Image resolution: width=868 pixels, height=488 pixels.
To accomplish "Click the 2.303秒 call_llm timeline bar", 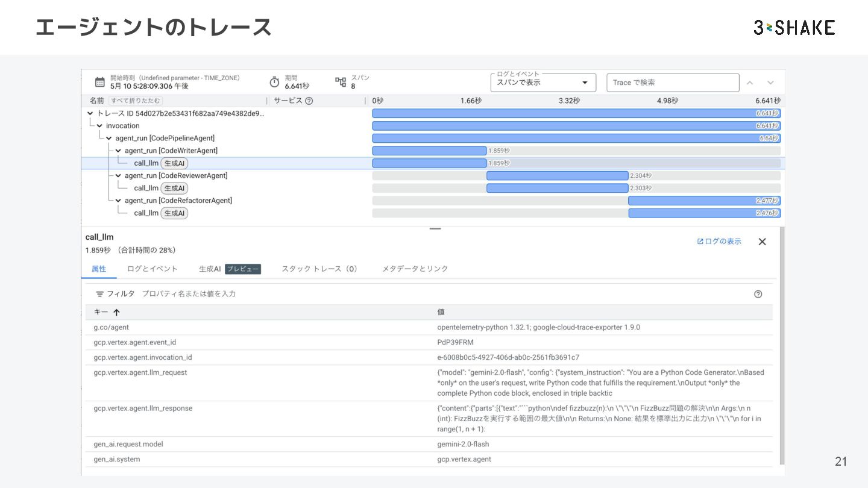I will pyautogui.click(x=557, y=188).
